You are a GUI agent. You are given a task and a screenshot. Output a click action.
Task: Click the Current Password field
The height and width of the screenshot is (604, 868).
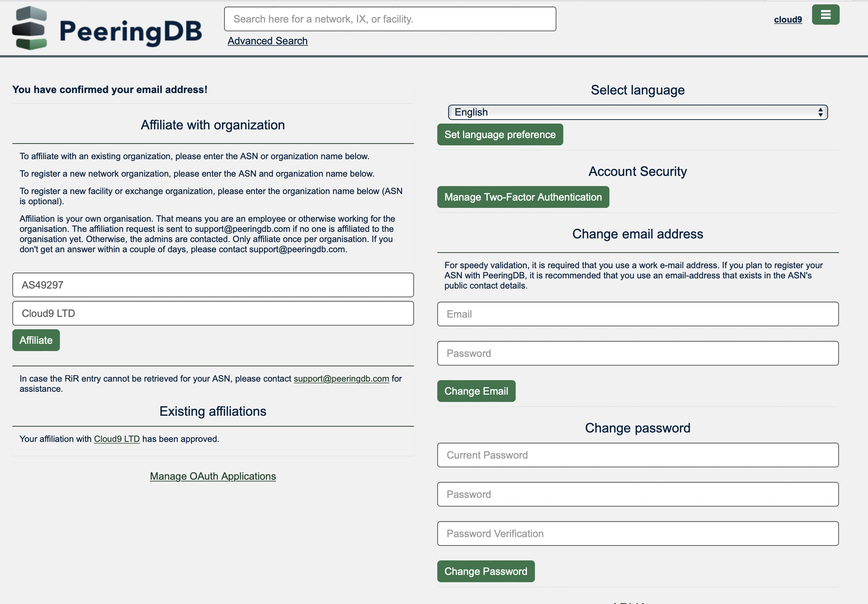[x=637, y=455]
